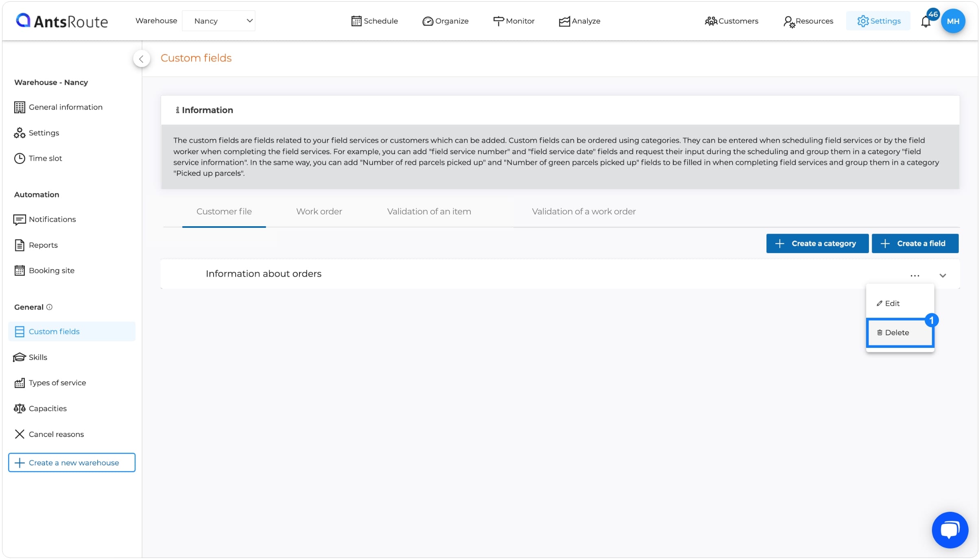Click the Customers people icon
The width and height of the screenshot is (980, 559).
click(x=711, y=21)
